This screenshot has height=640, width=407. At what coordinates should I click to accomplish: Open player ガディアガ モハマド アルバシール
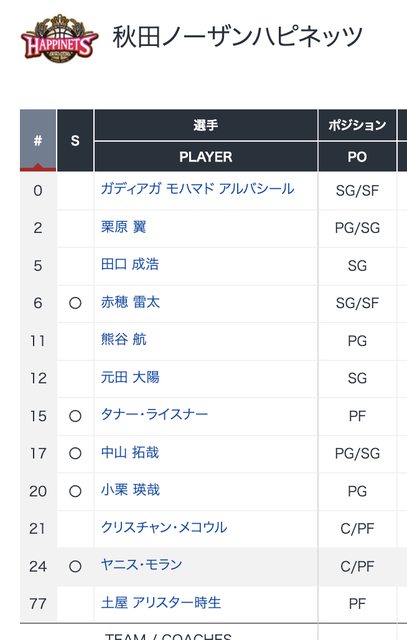[197, 189]
